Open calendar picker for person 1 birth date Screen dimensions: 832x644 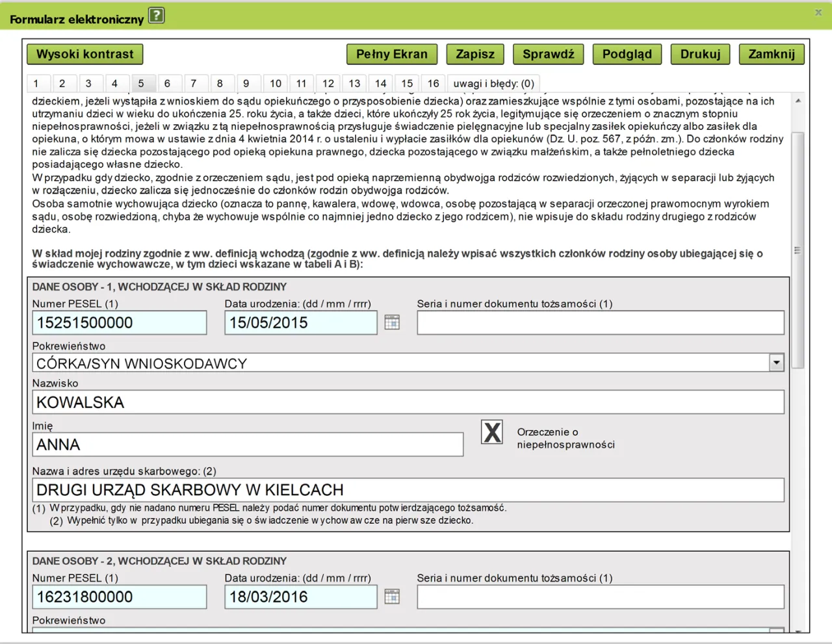pos(392,322)
